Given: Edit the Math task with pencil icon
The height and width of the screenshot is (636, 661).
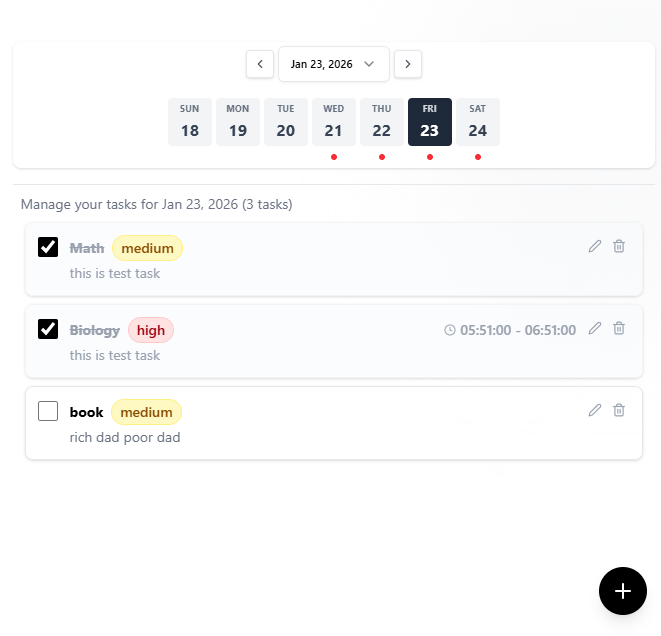Looking at the screenshot, I should tap(595, 246).
